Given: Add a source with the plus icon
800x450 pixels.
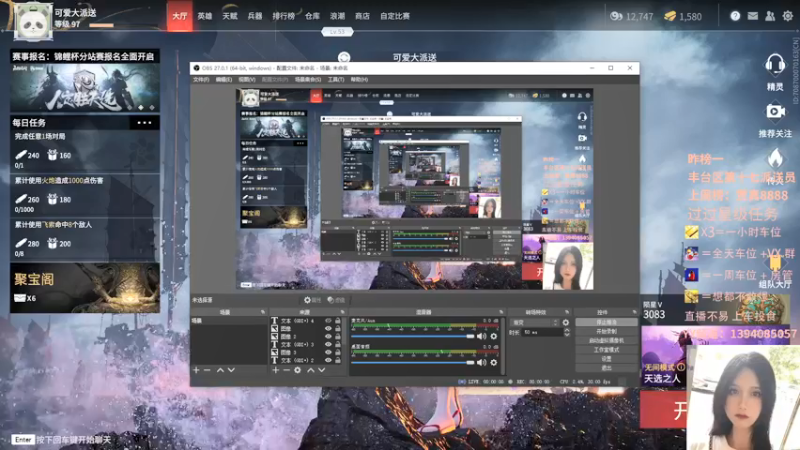Looking at the screenshot, I should coord(276,370).
